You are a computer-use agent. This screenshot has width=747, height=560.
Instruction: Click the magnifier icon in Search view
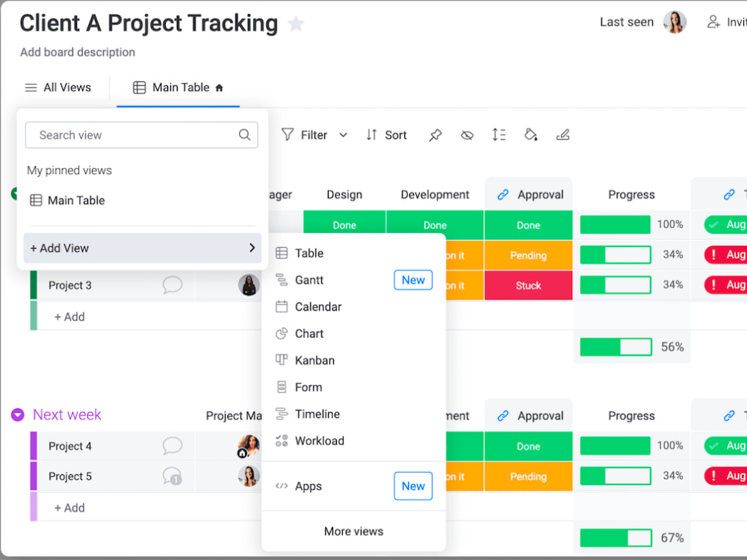tap(244, 134)
